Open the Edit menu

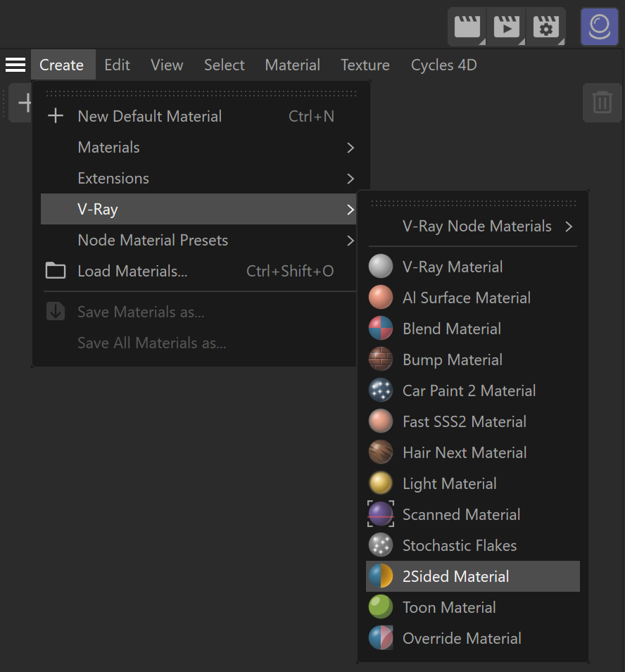117,65
